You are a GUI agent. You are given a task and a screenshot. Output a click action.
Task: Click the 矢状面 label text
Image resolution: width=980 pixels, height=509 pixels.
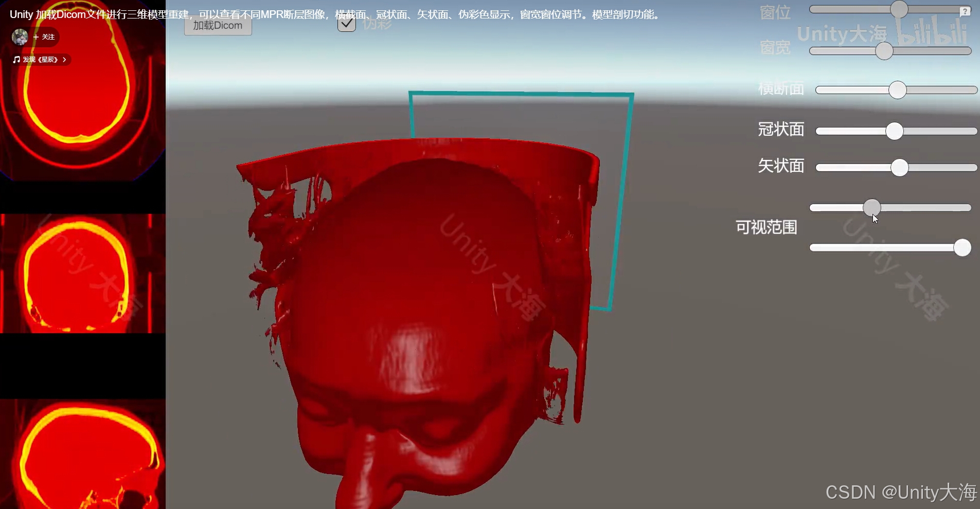click(x=781, y=166)
